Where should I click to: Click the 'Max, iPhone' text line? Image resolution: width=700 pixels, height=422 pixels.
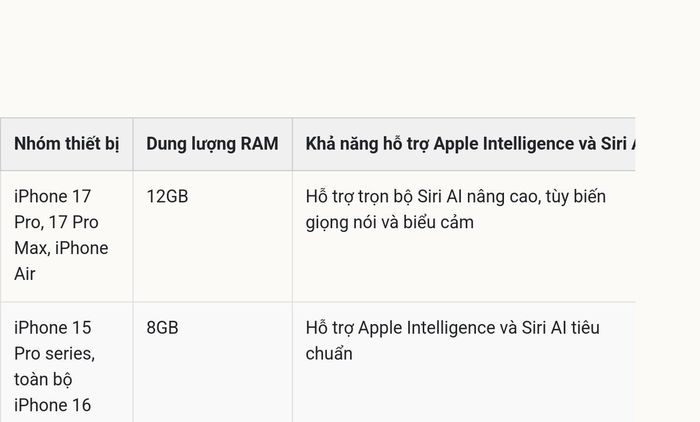coord(61,248)
